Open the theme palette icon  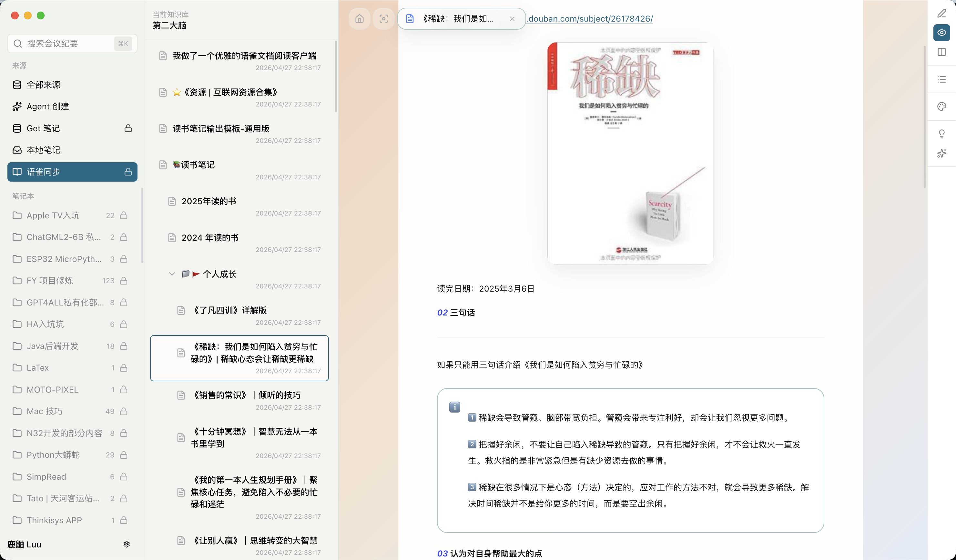pos(941,106)
